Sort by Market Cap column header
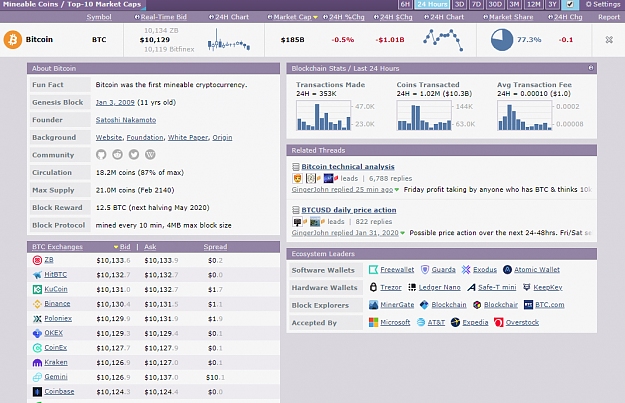This screenshot has width=625, height=403. click(292, 17)
